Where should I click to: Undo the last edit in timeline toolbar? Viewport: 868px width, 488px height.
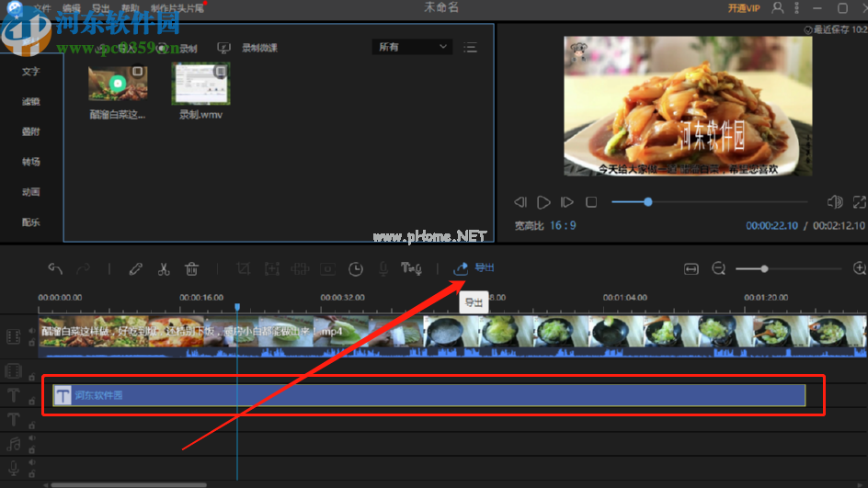[x=55, y=269]
